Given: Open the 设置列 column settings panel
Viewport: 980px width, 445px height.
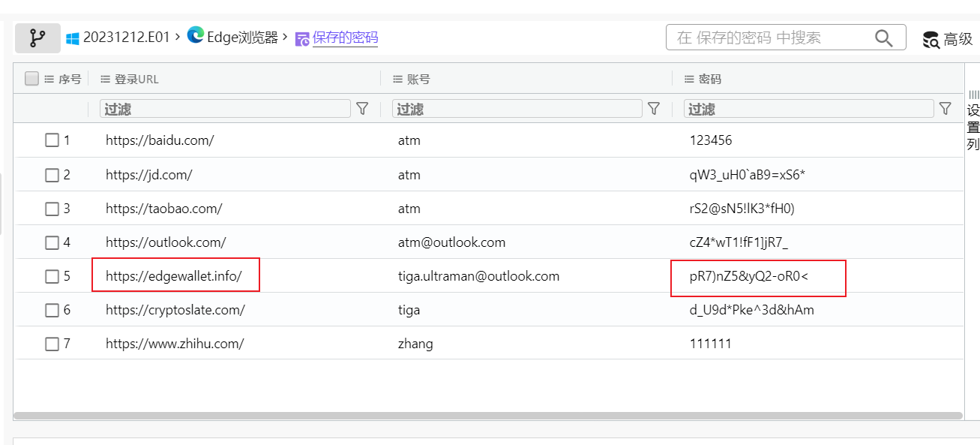Looking at the screenshot, I should point(973,120).
